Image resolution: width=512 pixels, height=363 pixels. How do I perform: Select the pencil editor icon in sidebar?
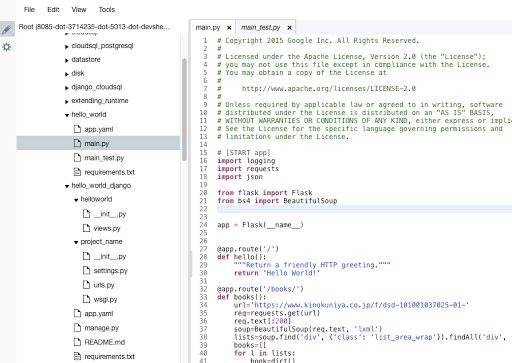point(7,29)
